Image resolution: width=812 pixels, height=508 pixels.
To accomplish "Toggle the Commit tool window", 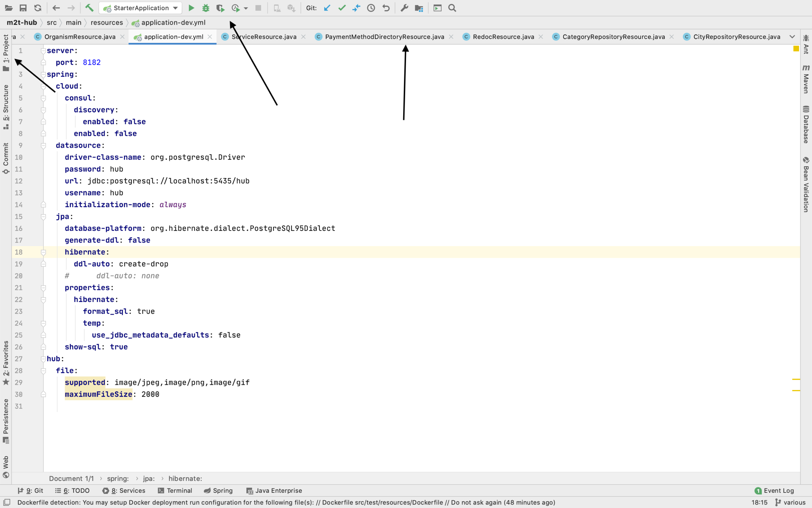I will coord(6,158).
